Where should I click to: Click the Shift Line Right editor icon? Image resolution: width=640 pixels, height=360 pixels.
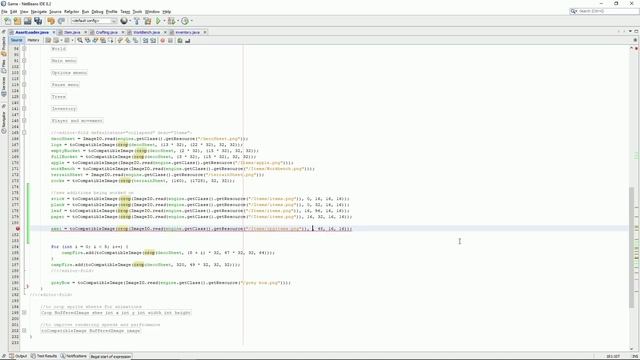(x=153, y=40)
